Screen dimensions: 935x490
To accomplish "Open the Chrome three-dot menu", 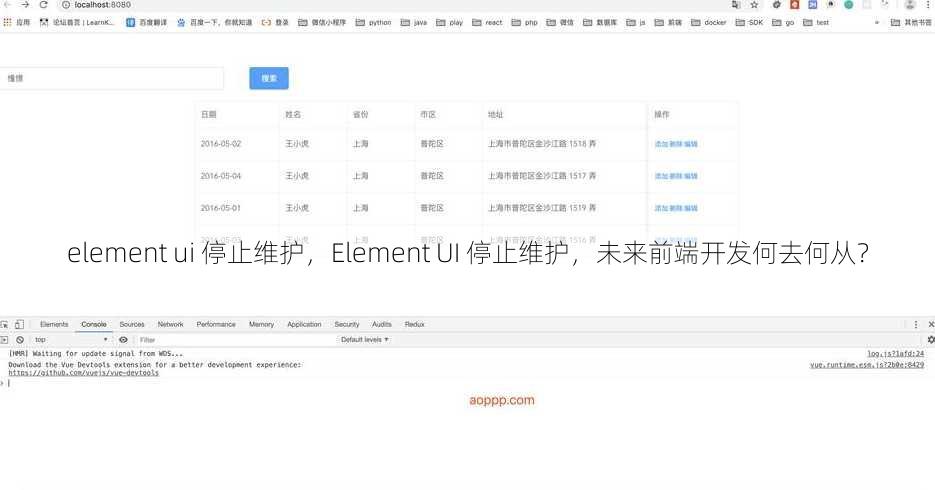I will tap(928, 5).
